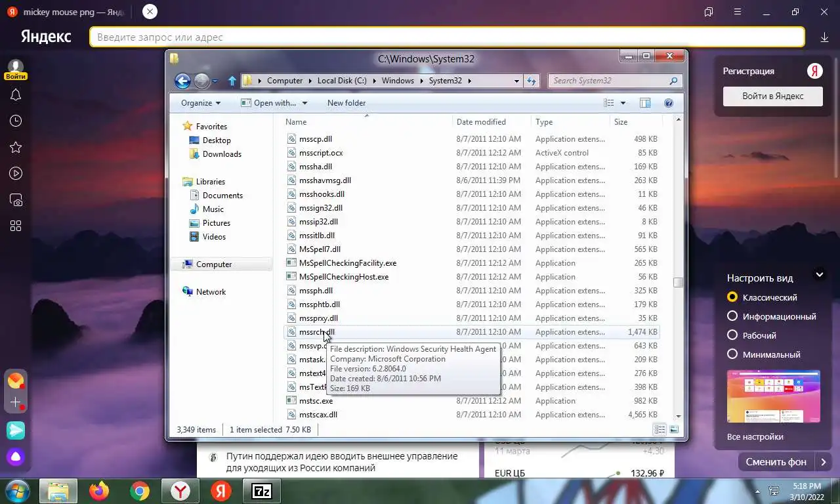The height and width of the screenshot is (504, 840).
Task: Open Firefox from the taskbar
Action: click(99, 491)
